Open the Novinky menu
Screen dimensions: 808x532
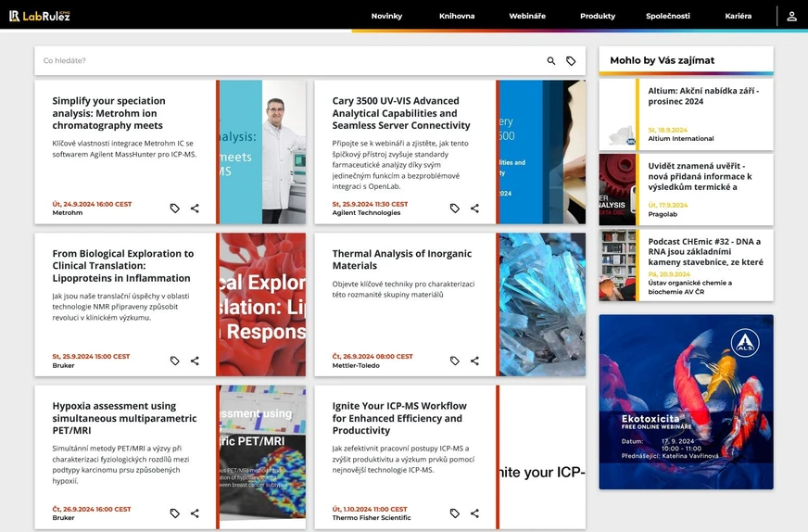[x=386, y=16]
